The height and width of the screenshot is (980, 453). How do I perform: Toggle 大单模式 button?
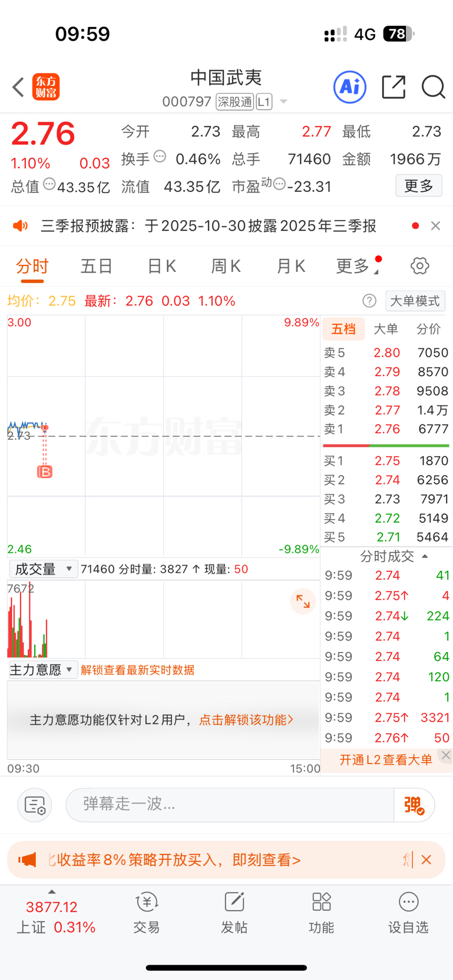tap(415, 301)
